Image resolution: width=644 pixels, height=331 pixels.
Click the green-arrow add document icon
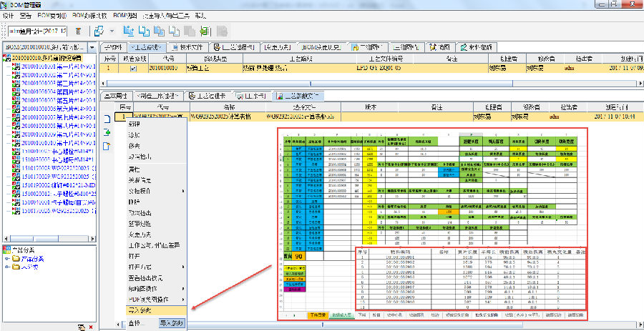pos(107,132)
